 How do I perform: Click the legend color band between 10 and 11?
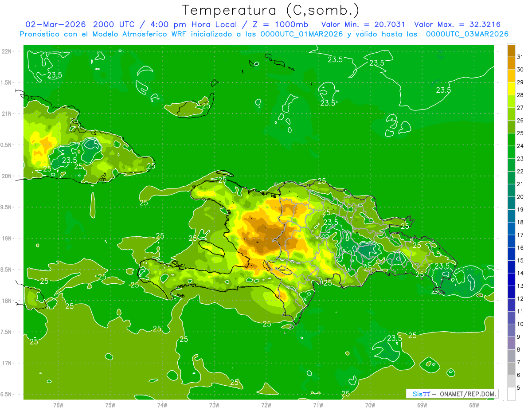(x=511, y=318)
